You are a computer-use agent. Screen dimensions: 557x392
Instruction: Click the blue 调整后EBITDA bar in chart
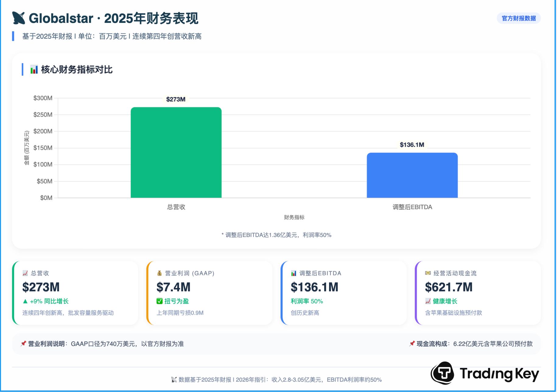[412, 175]
